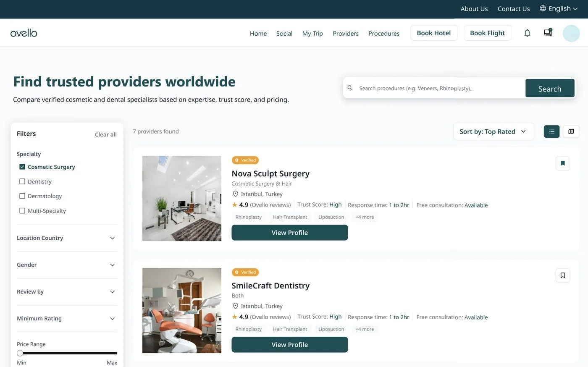Click the SmileCraft Dentistry clinic photo

click(x=182, y=310)
